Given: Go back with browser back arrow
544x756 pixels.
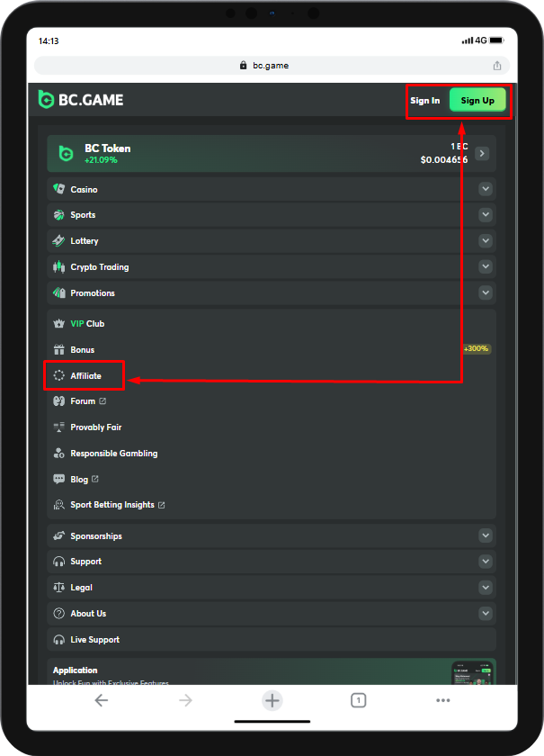Looking at the screenshot, I should click(101, 700).
